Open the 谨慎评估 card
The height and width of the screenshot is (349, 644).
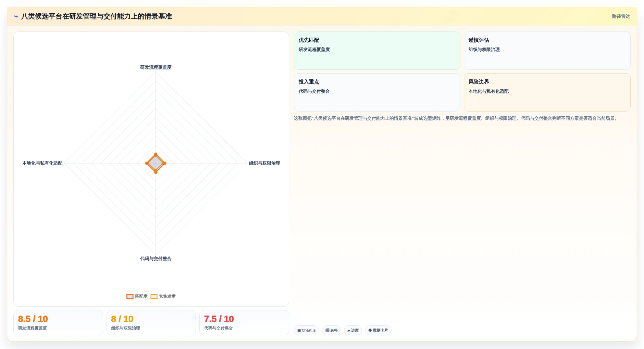click(547, 51)
